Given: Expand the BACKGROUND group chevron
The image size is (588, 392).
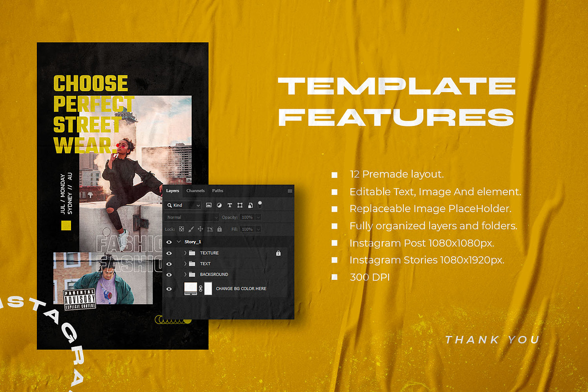Looking at the screenshot, I should tap(185, 274).
